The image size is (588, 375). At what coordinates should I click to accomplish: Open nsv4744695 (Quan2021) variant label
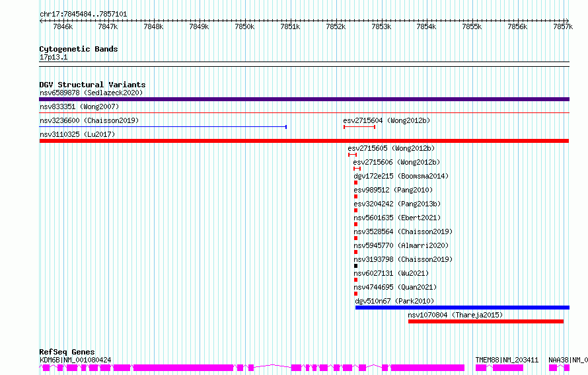pyautogui.click(x=395, y=287)
